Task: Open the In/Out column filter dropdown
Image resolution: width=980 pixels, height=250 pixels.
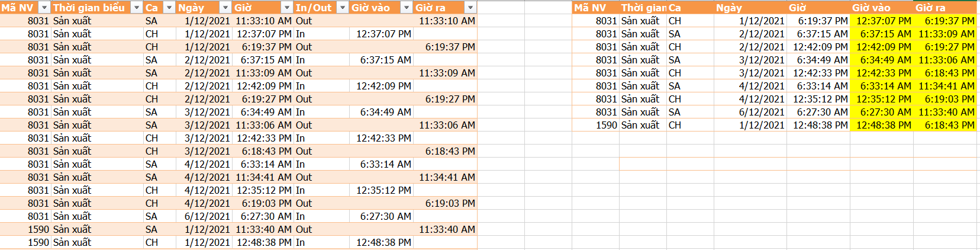Action: pyautogui.click(x=343, y=8)
